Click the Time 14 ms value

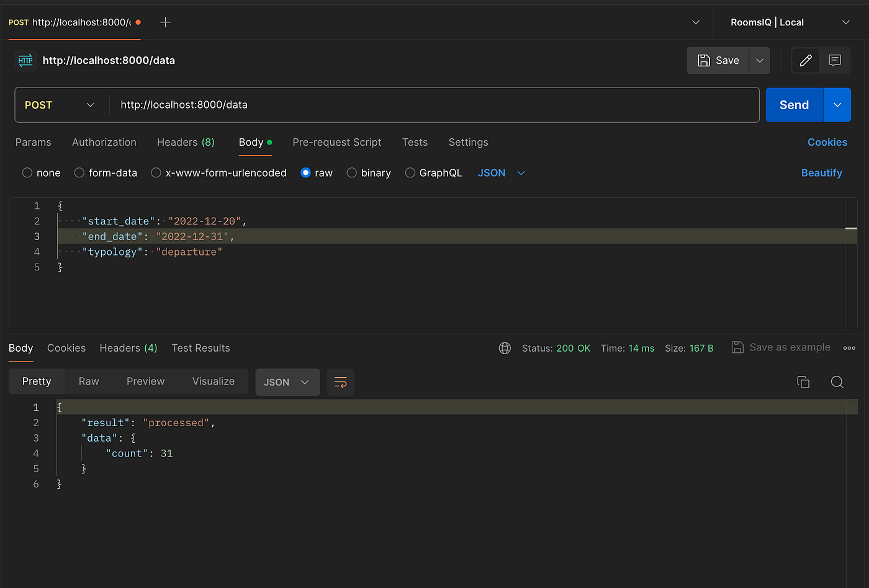pyautogui.click(x=641, y=348)
